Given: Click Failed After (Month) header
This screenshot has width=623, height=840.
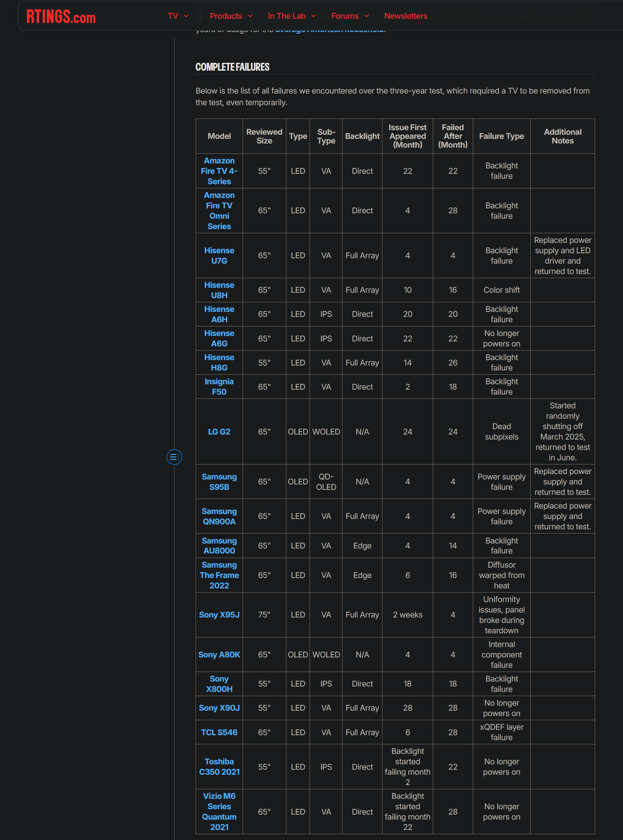Looking at the screenshot, I should (x=453, y=136).
